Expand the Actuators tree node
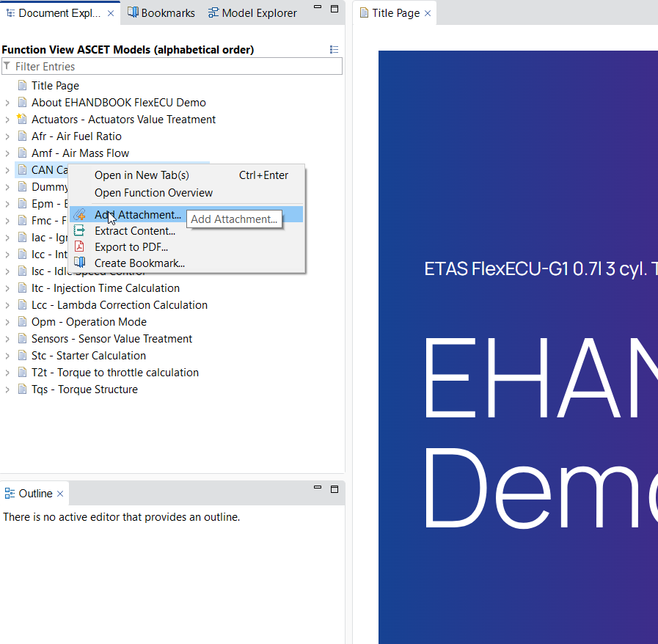This screenshot has height=644, width=658. 6,119
